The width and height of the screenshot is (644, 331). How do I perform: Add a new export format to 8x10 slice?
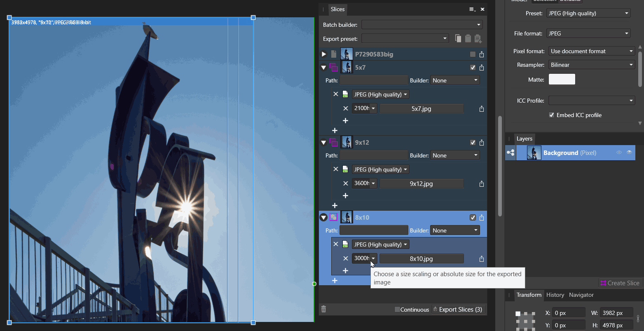click(335, 281)
